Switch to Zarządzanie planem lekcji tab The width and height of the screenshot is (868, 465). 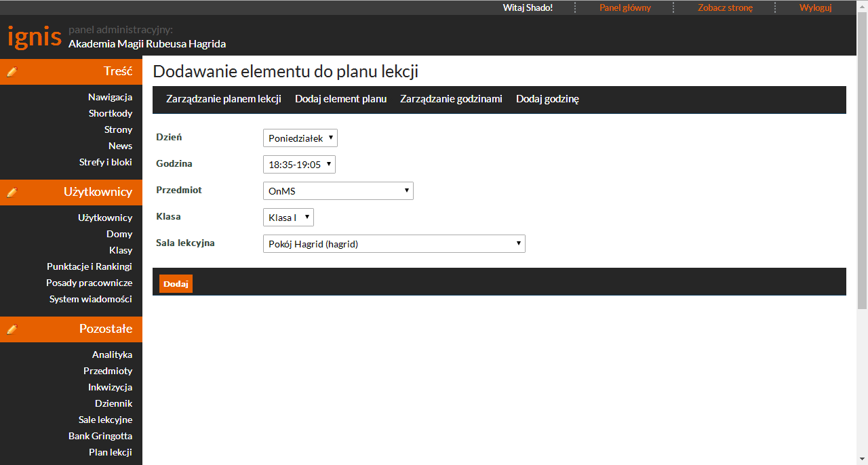pyautogui.click(x=223, y=99)
